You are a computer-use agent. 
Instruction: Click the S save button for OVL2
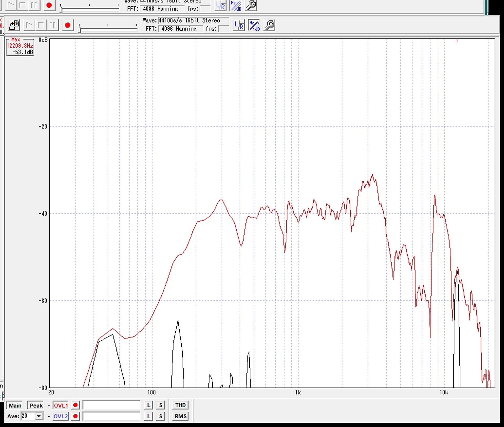pos(161,416)
